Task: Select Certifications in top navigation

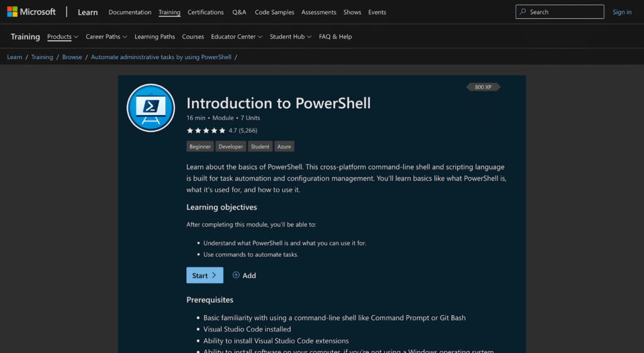Action: coord(206,12)
